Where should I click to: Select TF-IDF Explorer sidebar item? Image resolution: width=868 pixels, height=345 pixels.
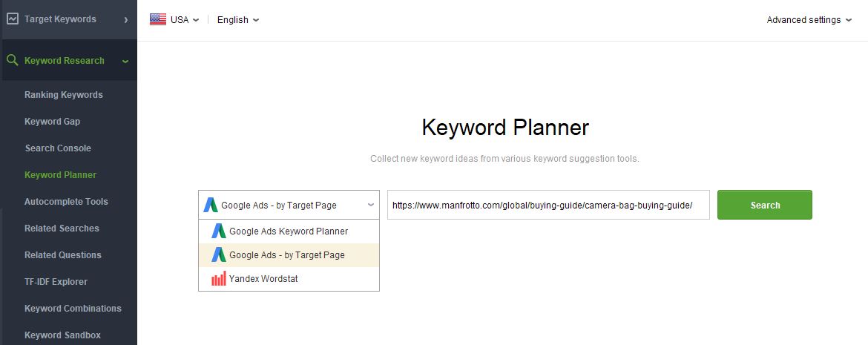56,281
